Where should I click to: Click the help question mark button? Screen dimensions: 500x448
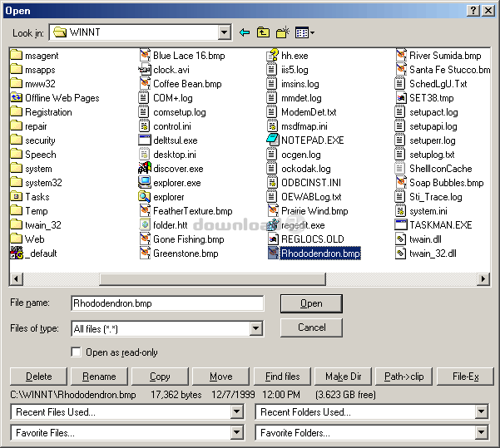[x=473, y=11]
